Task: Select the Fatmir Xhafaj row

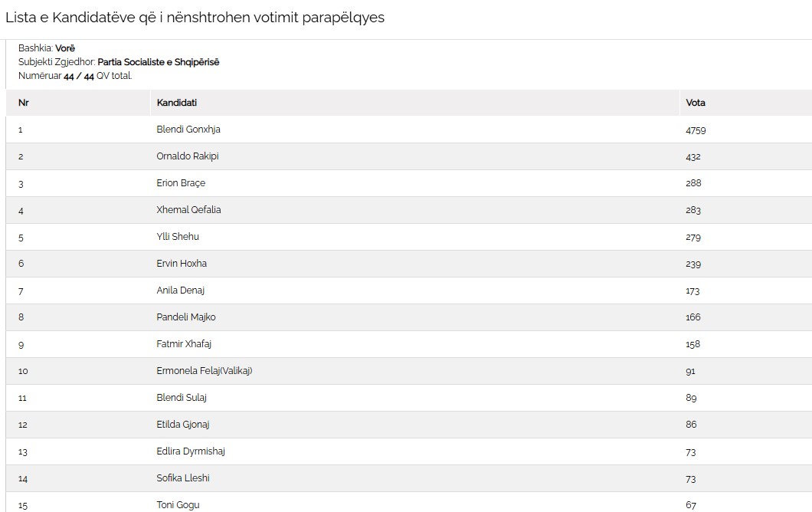Action: click(184, 344)
